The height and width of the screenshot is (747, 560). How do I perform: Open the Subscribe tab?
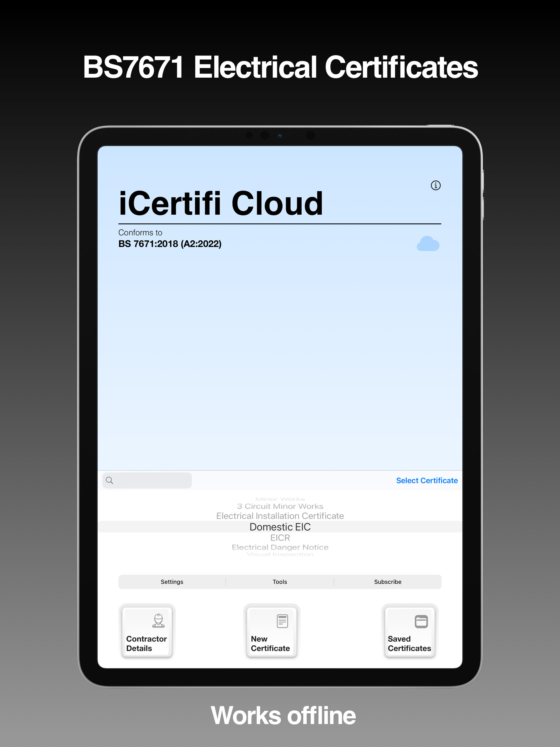pyautogui.click(x=388, y=582)
